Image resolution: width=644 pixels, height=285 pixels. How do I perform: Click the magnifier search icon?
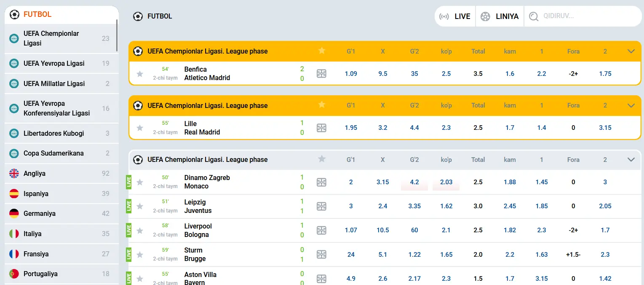pos(534,16)
